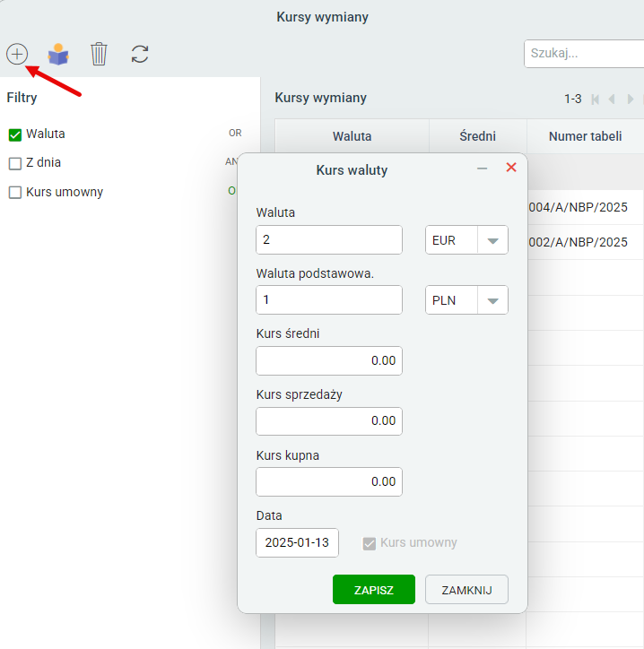This screenshot has height=649, width=644.
Task: Sort by Waluta column header
Action: tap(352, 136)
